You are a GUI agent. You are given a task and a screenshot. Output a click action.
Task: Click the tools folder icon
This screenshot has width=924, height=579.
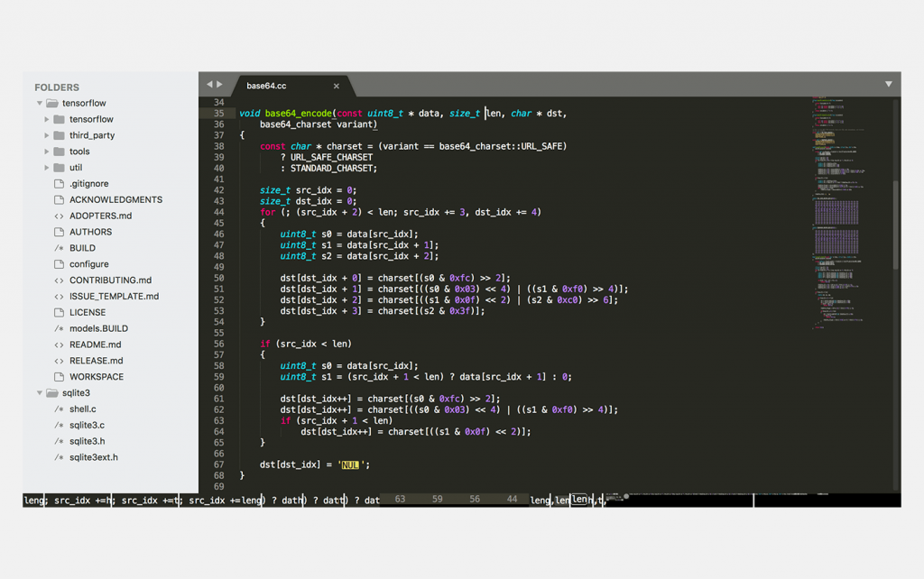(x=59, y=152)
